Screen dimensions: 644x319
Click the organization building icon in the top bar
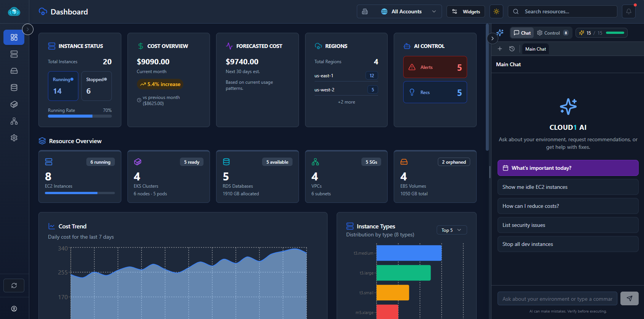[365, 11]
